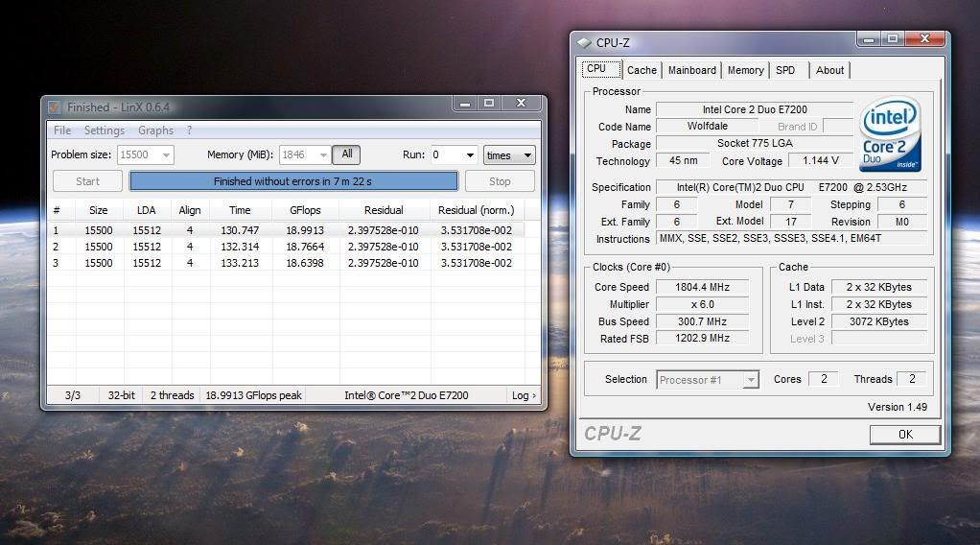Screen dimensions: 980x545
Task: Sort by the LDA column header
Action: (147, 210)
